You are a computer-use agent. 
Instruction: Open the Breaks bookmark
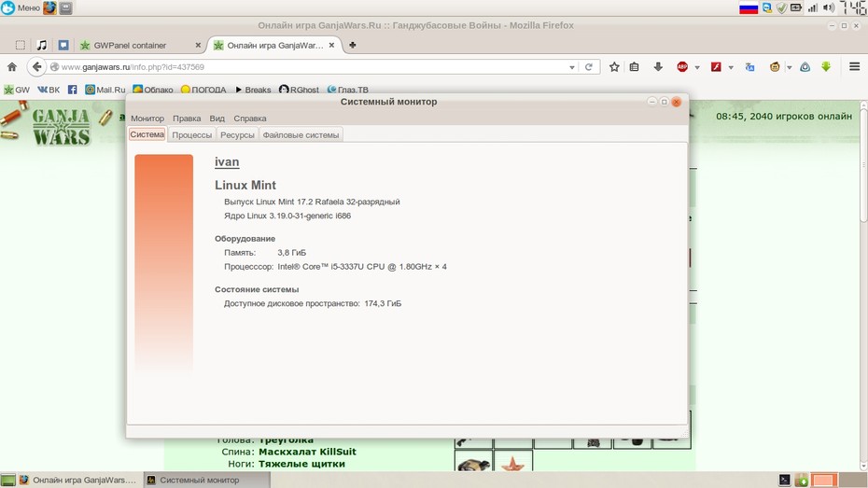click(x=253, y=90)
